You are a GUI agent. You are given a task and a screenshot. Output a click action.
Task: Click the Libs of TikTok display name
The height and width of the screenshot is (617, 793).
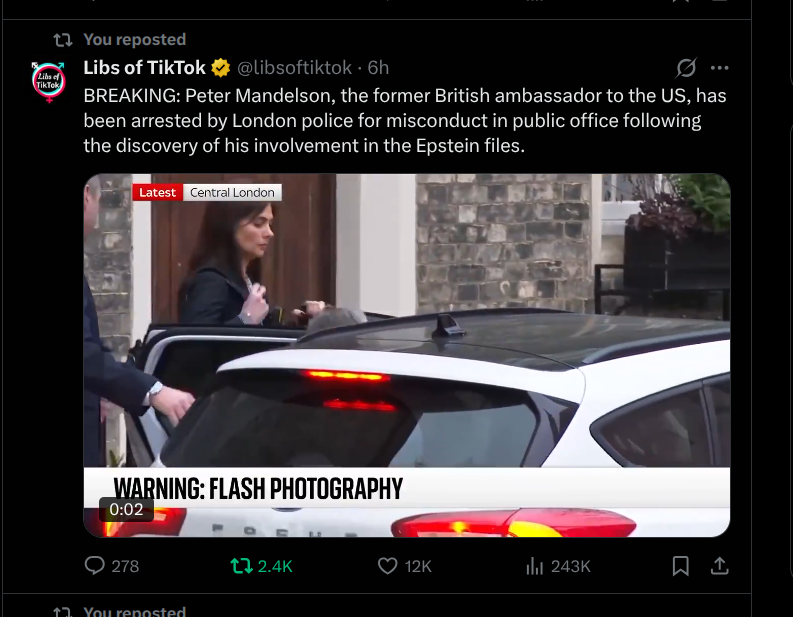click(x=144, y=68)
